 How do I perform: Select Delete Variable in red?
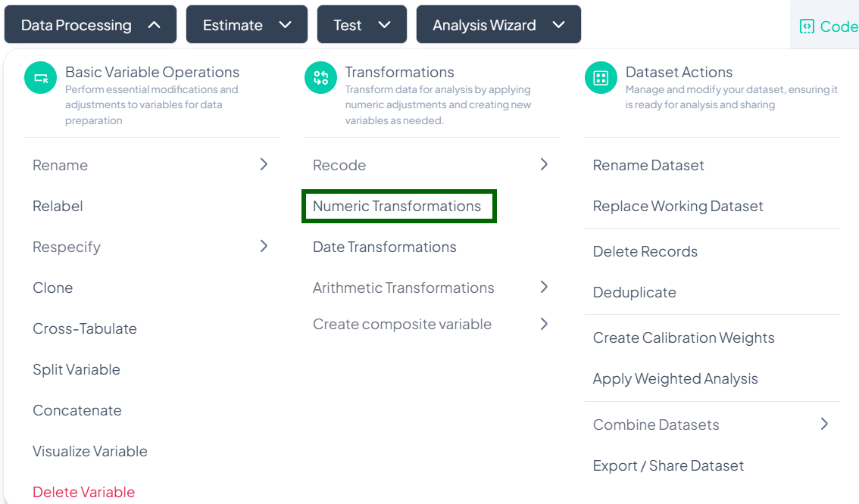click(x=83, y=492)
